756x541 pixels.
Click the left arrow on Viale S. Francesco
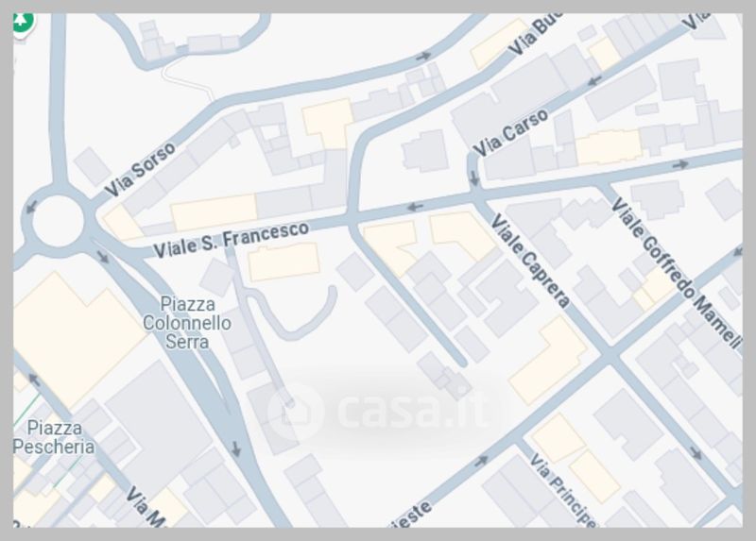pos(415,207)
